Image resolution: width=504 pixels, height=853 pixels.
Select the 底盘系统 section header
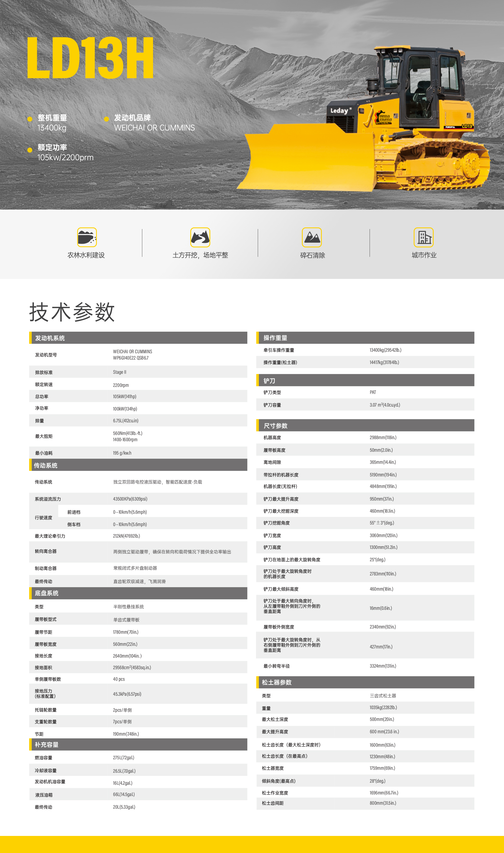point(46,593)
